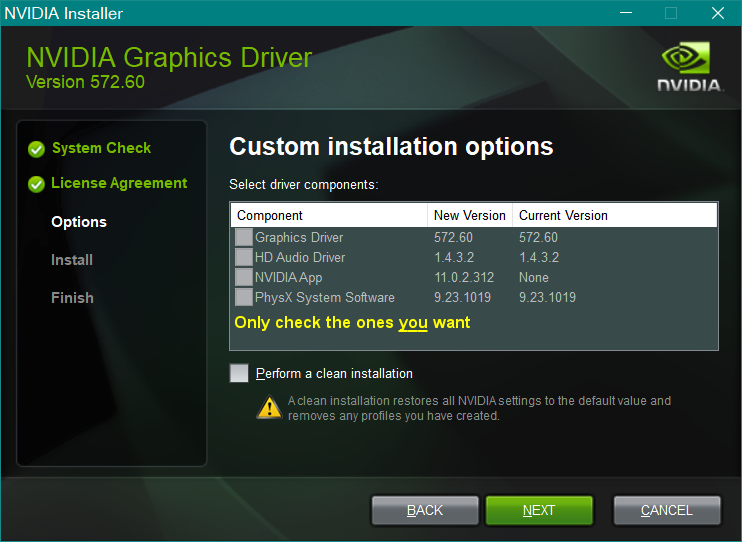Minimize the NVIDIA Installer window
Image resolution: width=742 pixels, height=542 pixels.
click(x=625, y=13)
